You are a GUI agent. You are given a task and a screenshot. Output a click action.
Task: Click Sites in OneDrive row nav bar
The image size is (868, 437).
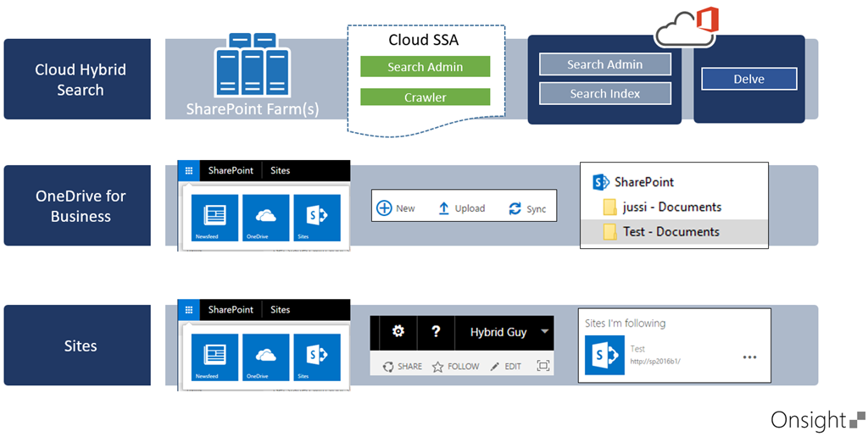(280, 170)
